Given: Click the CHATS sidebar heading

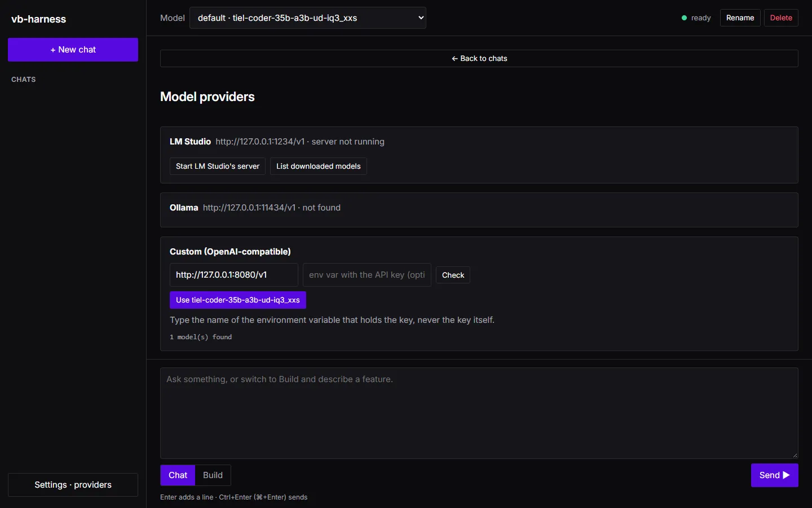Looking at the screenshot, I should [x=24, y=80].
